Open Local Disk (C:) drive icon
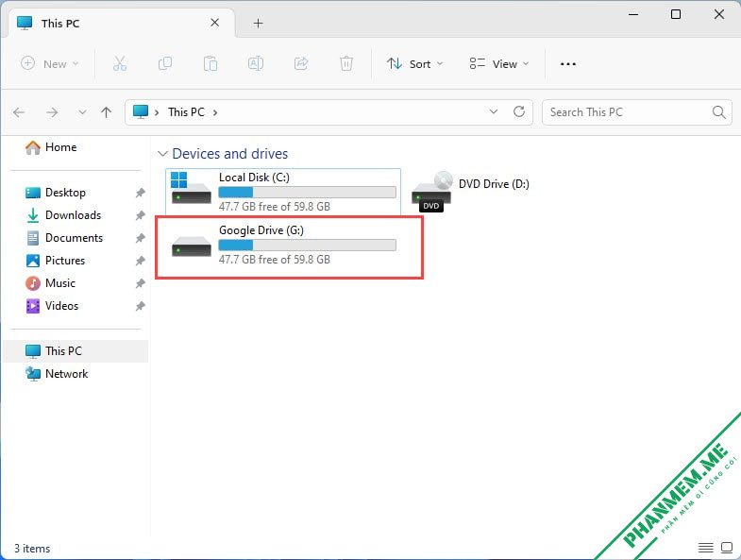Viewport: 741px width, 560px height. (191, 188)
